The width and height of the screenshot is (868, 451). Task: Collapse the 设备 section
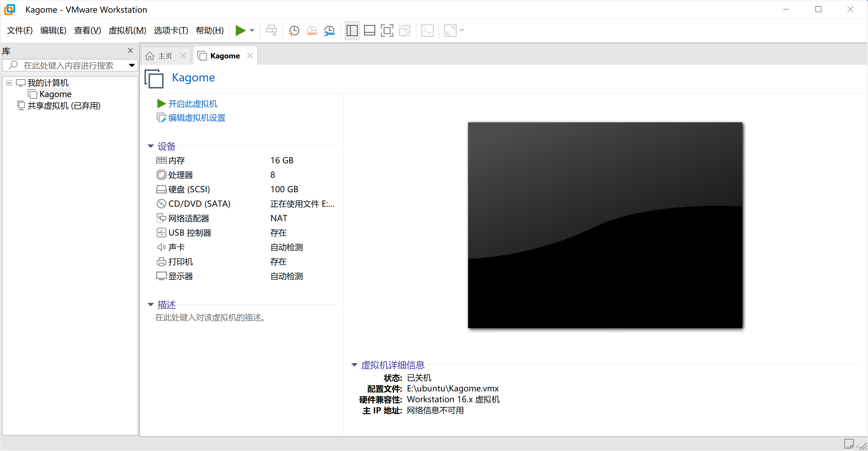click(x=151, y=146)
